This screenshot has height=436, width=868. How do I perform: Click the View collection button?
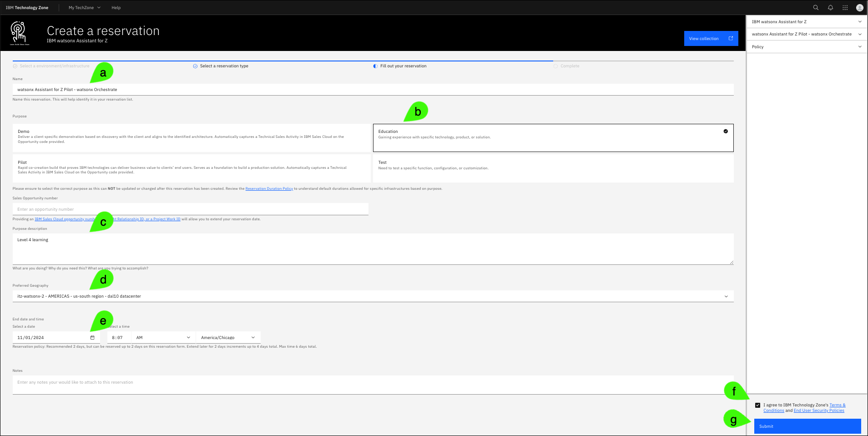point(711,39)
